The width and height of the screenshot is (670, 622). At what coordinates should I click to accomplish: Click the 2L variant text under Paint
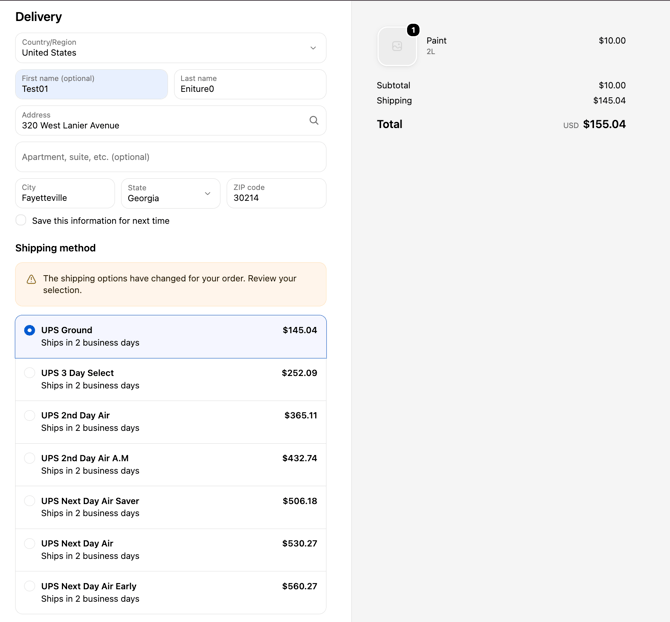(430, 52)
